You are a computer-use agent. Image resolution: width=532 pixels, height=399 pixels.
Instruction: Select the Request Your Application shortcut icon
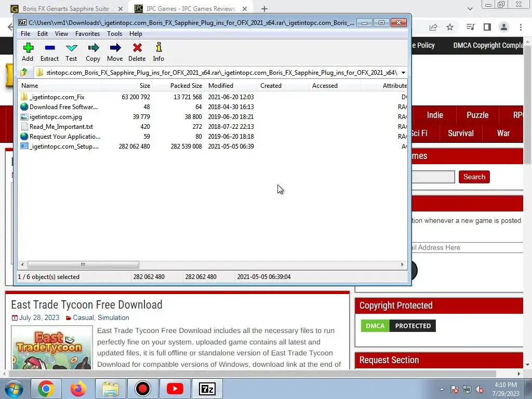click(24, 137)
